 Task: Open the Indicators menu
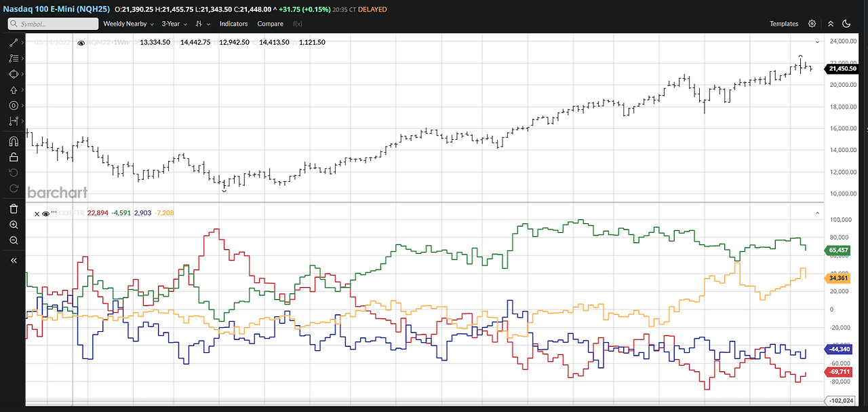(233, 24)
